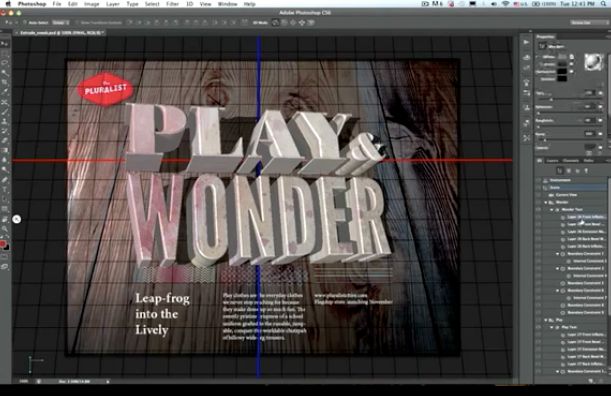This screenshot has width=611, height=396.
Task: Select the Slide 3D Object mode icon
Action: tap(302, 23)
